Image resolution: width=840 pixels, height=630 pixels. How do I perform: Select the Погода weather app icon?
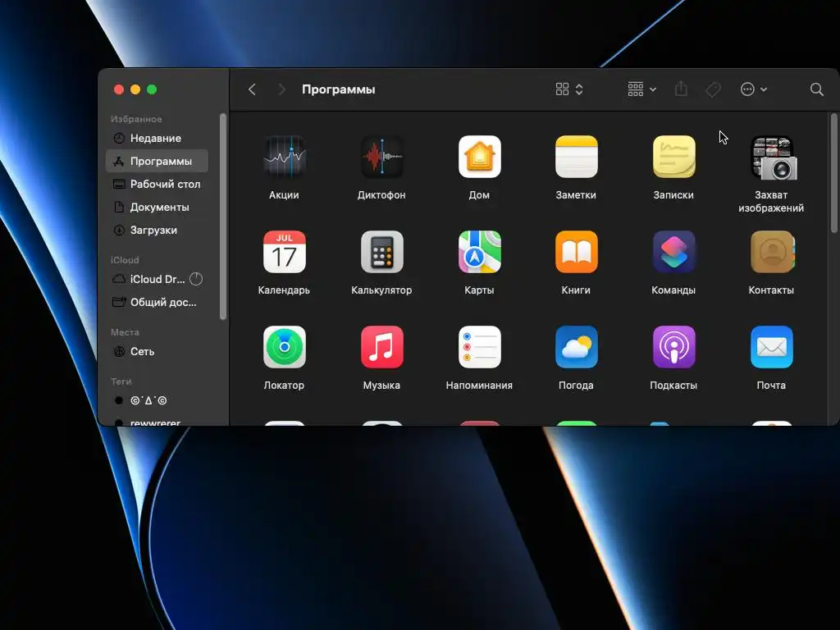pyautogui.click(x=576, y=347)
